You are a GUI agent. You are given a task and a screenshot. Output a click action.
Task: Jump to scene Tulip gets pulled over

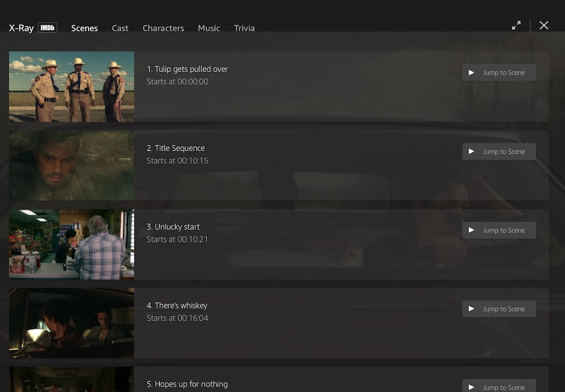[x=499, y=72]
